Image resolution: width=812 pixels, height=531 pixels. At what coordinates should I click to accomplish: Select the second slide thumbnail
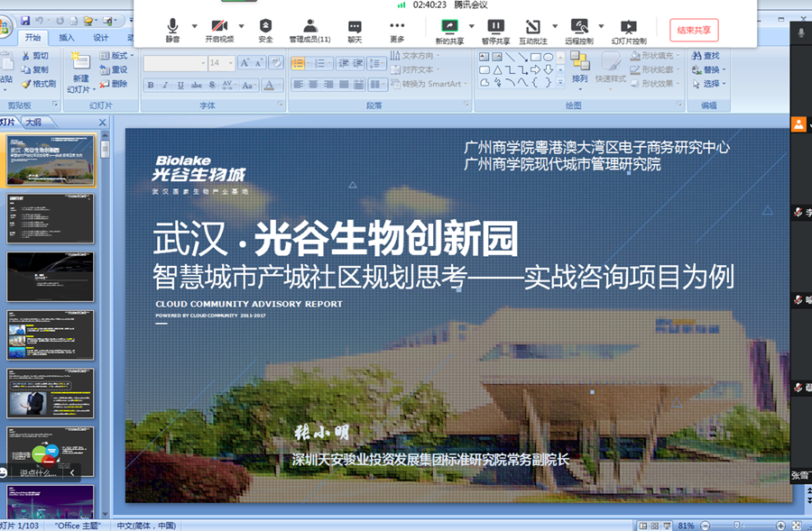pyautogui.click(x=51, y=217)
